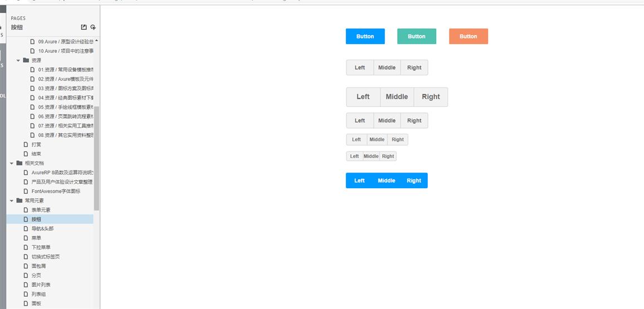The width and height of the screenshot is (644, 309).
Task: Collapse the 相关文档 folder
Action: (x=12, y=163)
